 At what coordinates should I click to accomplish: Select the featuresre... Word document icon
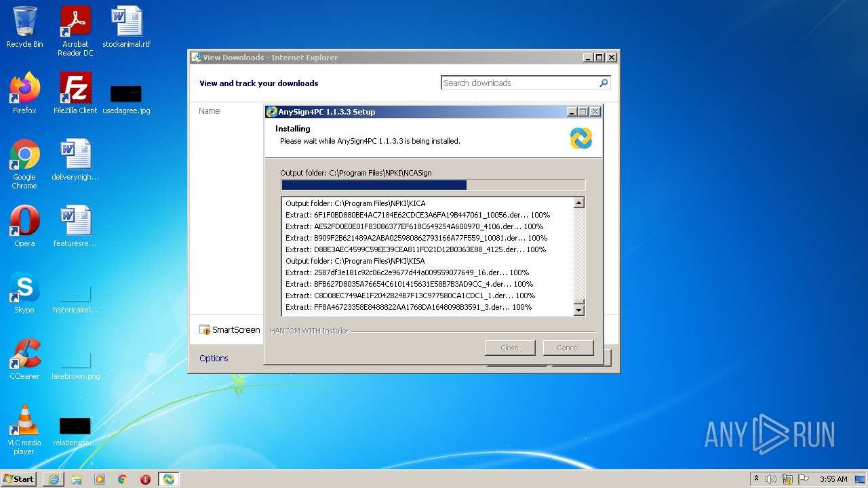(75, 226)
